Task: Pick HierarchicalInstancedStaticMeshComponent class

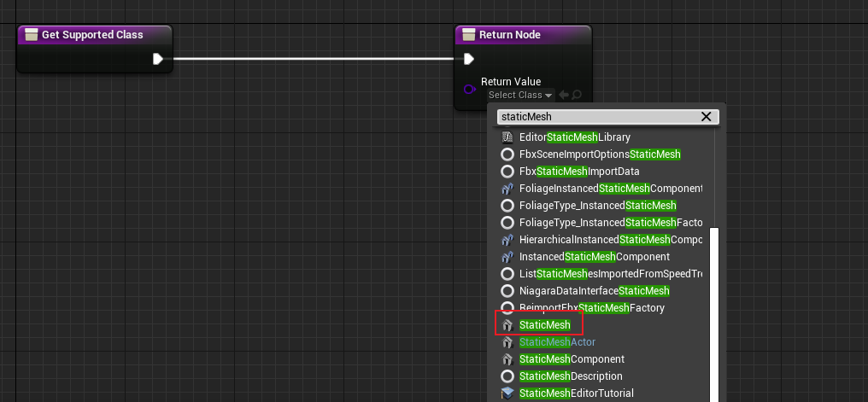Action: pos(611,240)
